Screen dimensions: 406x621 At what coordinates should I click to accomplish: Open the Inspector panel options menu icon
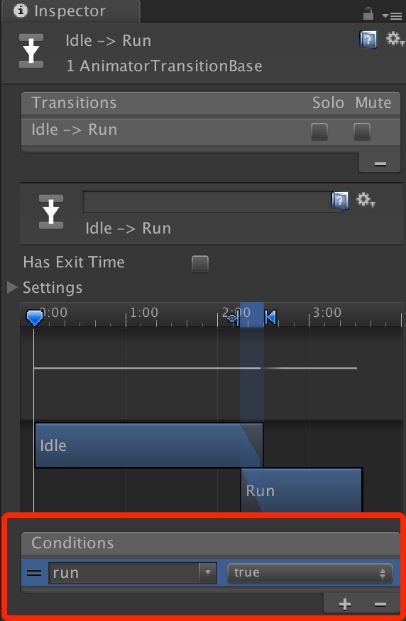point(392,16)
